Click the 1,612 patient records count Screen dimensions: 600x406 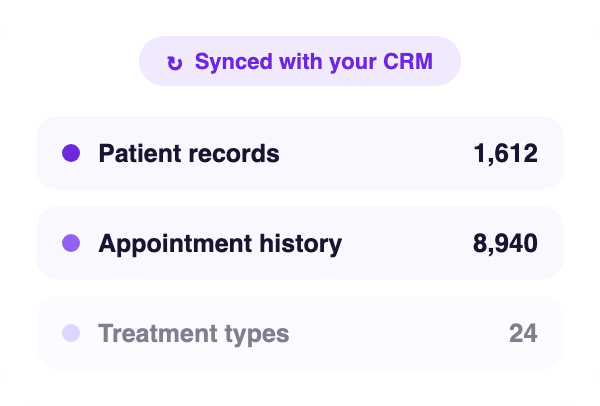[505, 153]
